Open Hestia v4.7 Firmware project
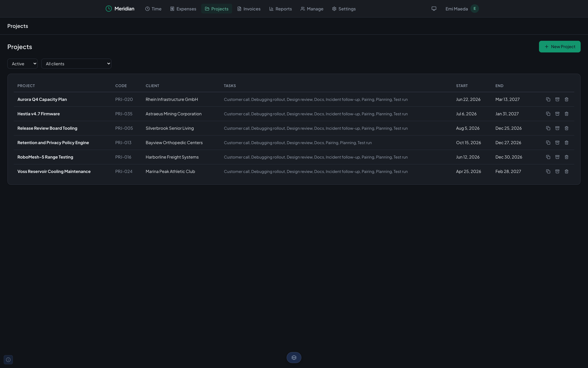The image size is (588, 368). click(x=38, y=114)
